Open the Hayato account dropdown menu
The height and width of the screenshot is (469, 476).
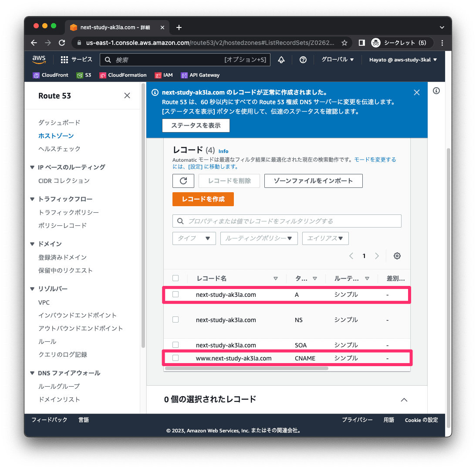403,60
